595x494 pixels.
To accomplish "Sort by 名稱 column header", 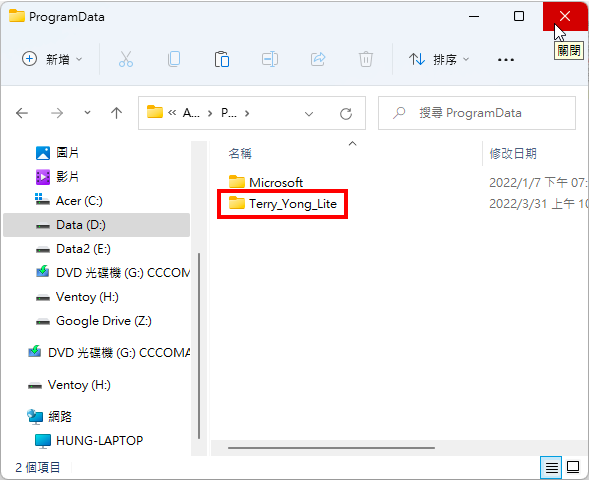I will coord(240,154).
